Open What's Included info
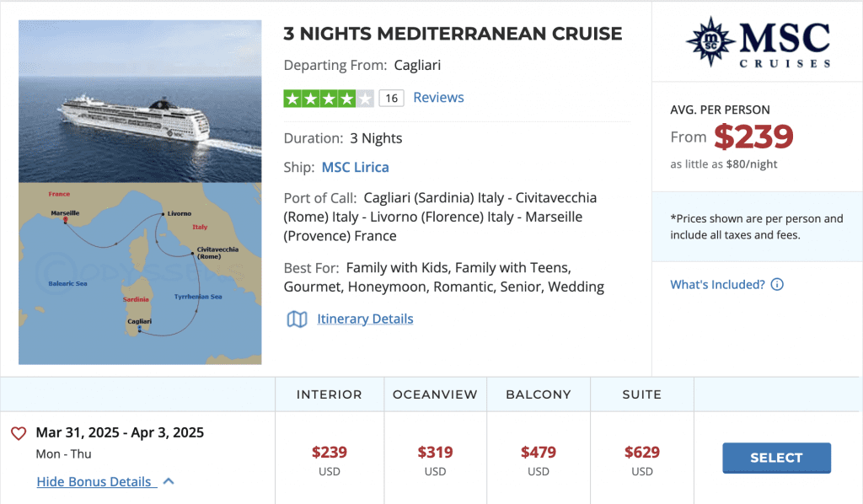The width and height of the screenshot is (863, 504). click(717, 285)
